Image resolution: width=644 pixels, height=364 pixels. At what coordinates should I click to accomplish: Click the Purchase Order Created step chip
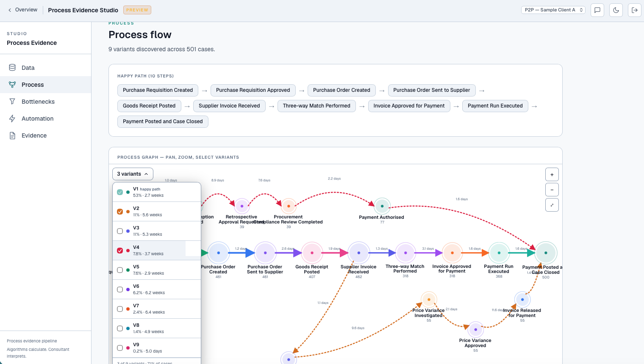(341, 90)
